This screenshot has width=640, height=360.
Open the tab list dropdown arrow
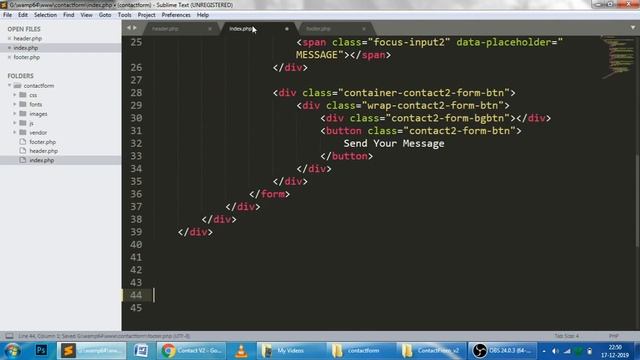tap(633, 28)
